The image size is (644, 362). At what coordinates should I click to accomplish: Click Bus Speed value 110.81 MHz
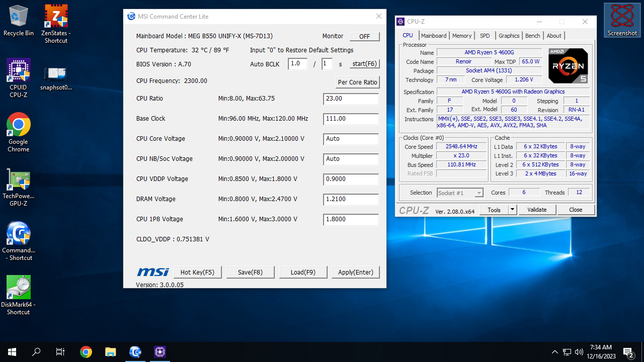461,165
